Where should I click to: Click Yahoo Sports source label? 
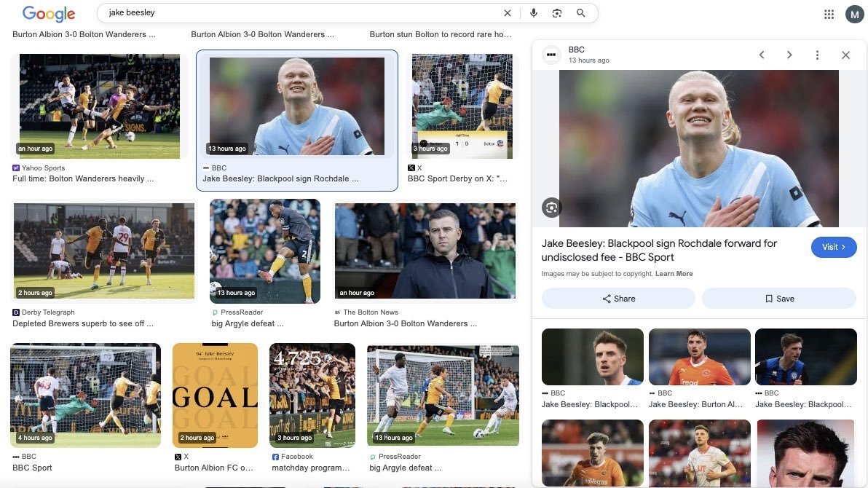coord(43,168)
